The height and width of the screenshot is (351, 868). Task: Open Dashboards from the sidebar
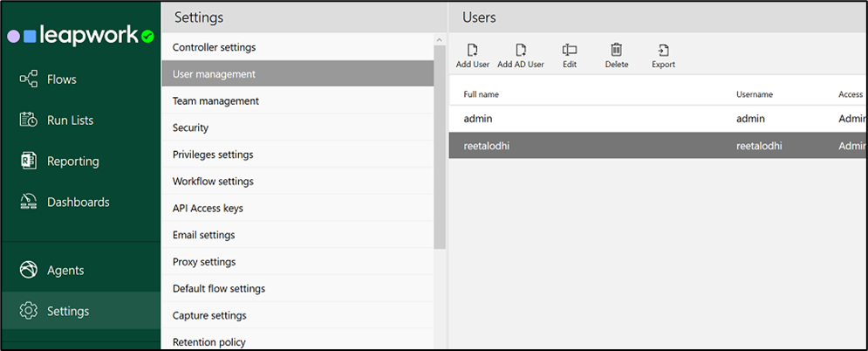point(78,202)
